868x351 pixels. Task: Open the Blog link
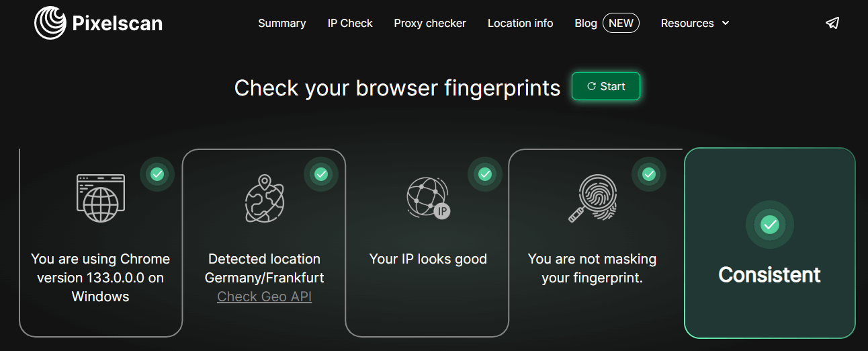[x=586, y=24]
